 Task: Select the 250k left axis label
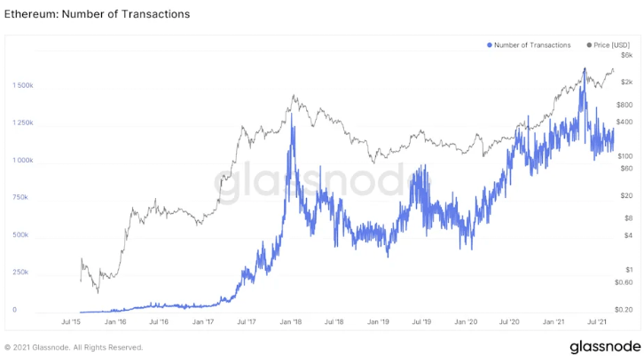pyautogui.click(x=20, y=273)
